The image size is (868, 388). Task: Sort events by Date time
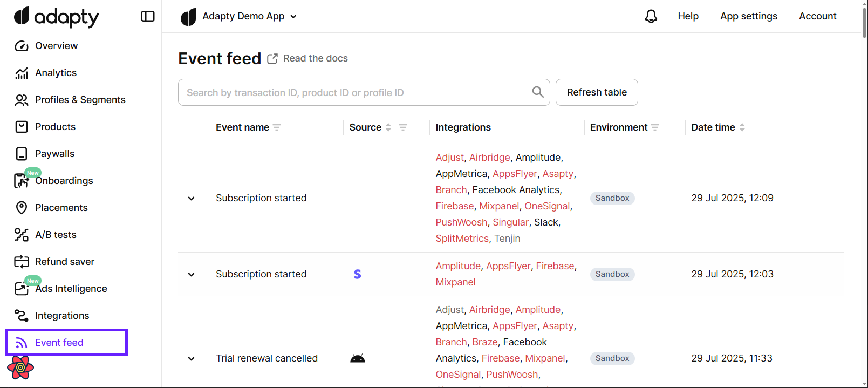(742, 127)
